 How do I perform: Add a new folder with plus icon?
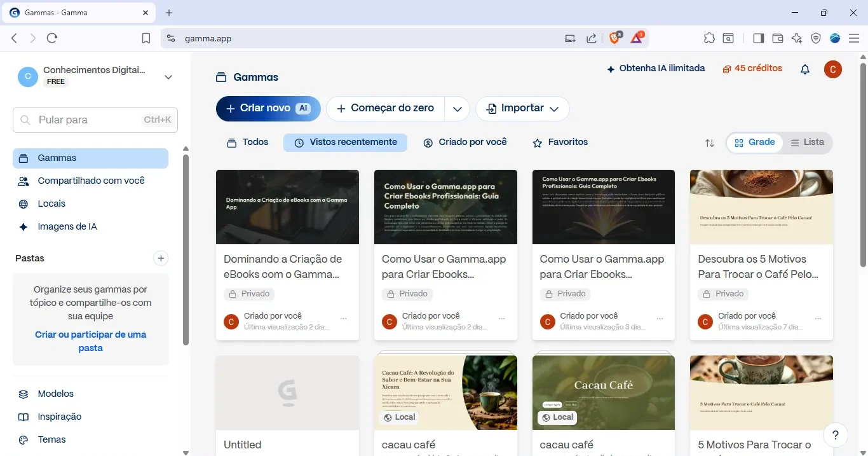coord(161,258)
